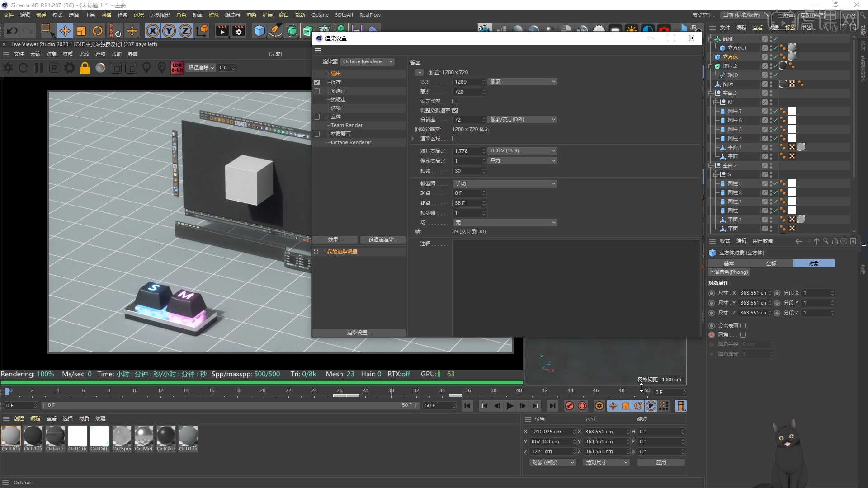Go to start of animation
868x488 pixels.
pyautogui.click(x=467, y=406)
